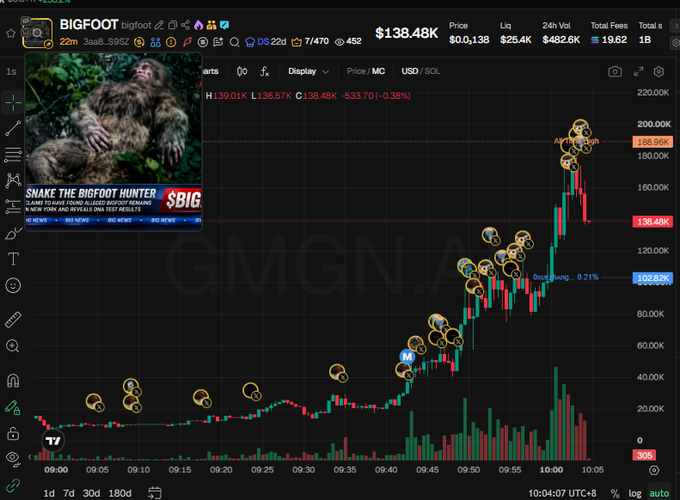Collapse sidebar with the small left arrow
The width and height of the screenshot is (680, 500).
tap(29, 457)
